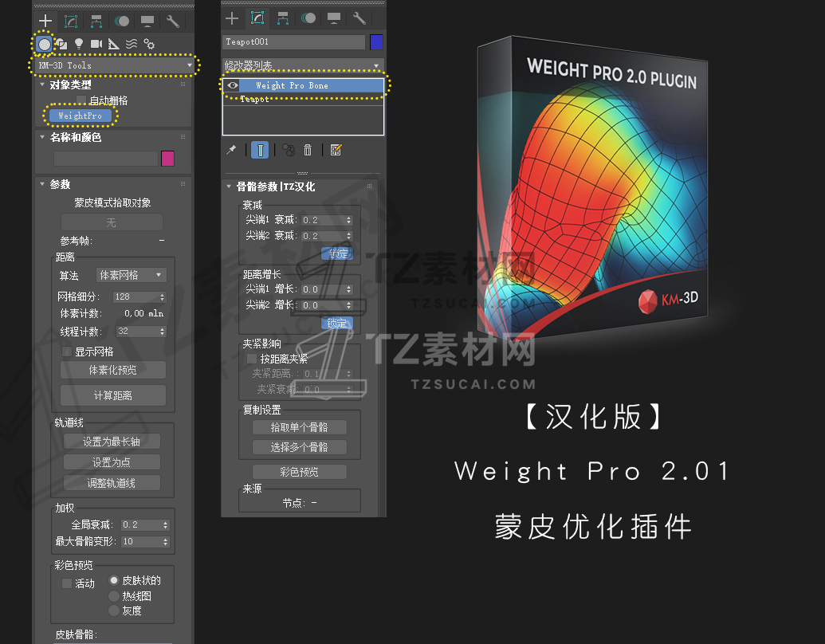Click the 体素化预览 button
Viewport: 825px width, 644px height.
tap(112, 370)
